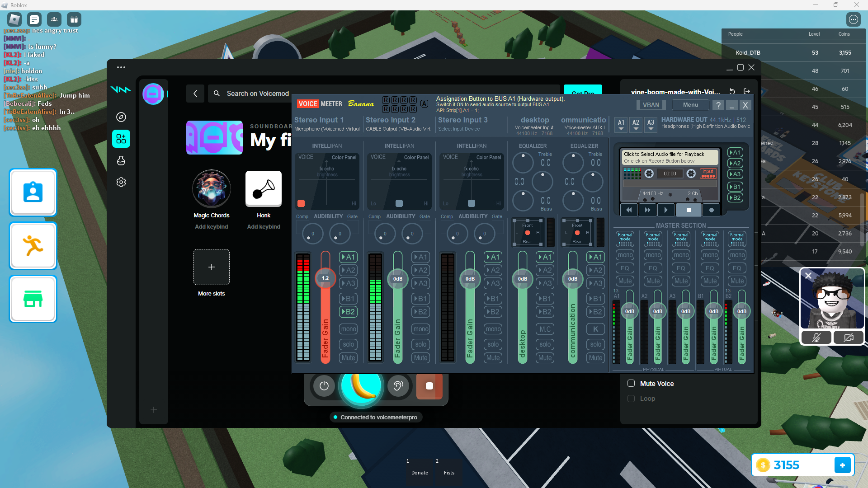Toggle Voicemod power button

324,386
